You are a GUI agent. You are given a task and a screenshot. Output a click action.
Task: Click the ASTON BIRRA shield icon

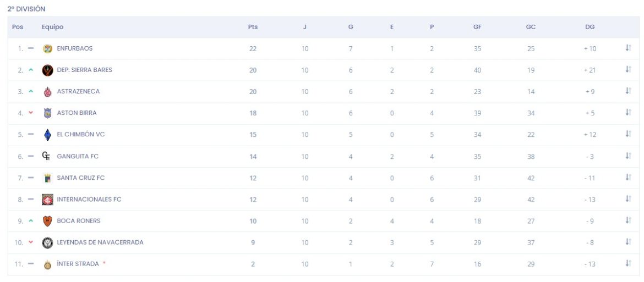point(48,113)
